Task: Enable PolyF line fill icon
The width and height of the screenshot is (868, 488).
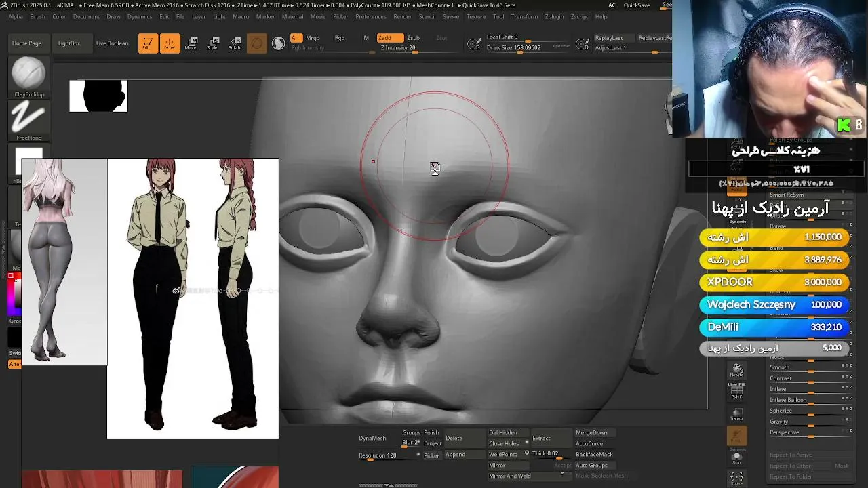Action: click(736, 391)
